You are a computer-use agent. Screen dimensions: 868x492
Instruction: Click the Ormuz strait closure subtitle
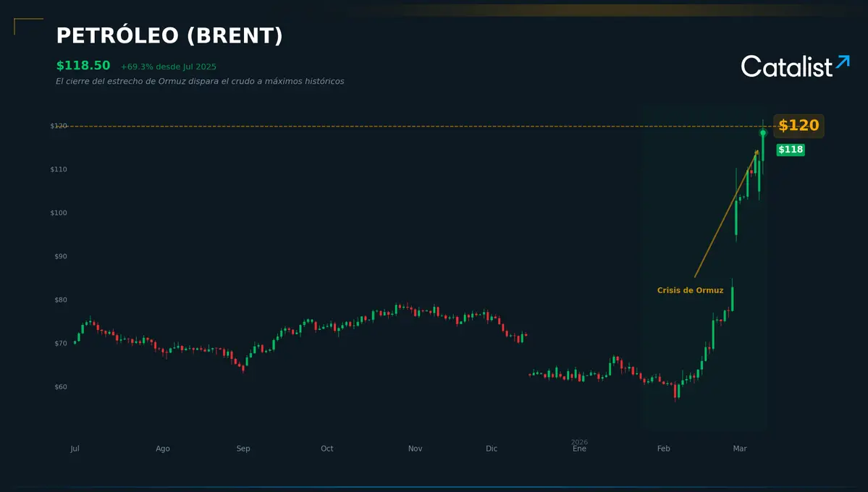200,81
